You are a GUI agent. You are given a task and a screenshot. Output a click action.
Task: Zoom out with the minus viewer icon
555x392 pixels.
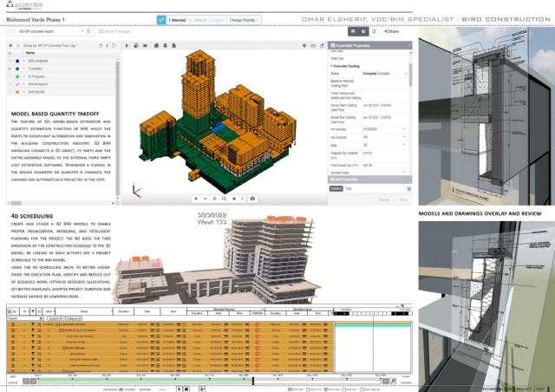205,199
